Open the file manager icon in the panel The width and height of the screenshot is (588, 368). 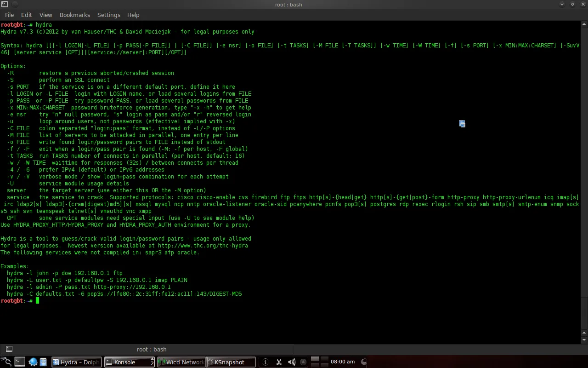[43, 362]
